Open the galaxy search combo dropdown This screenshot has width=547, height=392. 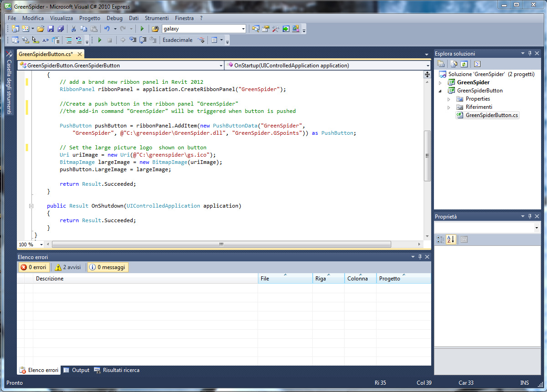(243, 29)
